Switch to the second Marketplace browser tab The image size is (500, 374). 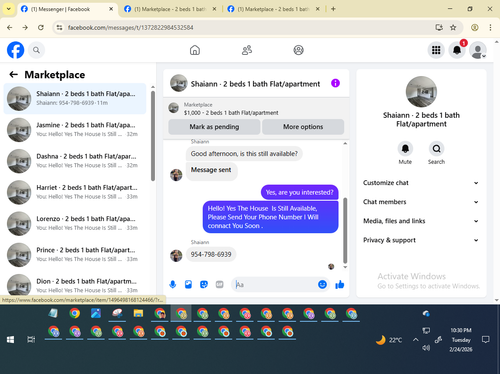tap(170, 9)
